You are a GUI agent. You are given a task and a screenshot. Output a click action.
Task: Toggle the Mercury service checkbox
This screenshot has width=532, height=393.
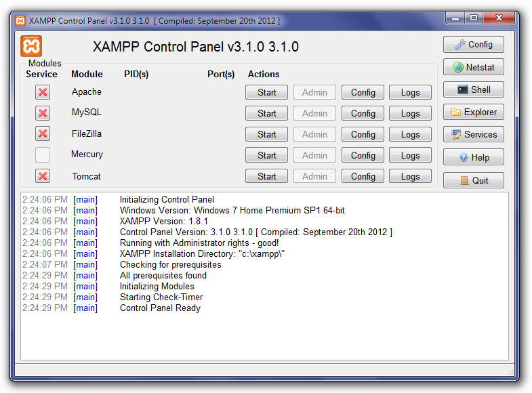(x=43, y=155)
